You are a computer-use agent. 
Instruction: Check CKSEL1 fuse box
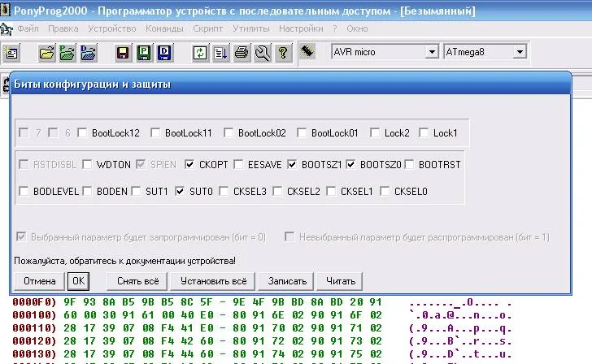point(331,191)
